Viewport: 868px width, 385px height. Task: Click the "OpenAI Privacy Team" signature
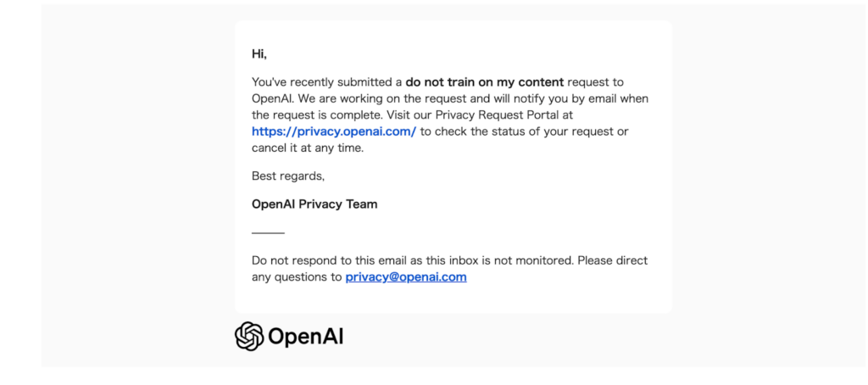314,204
